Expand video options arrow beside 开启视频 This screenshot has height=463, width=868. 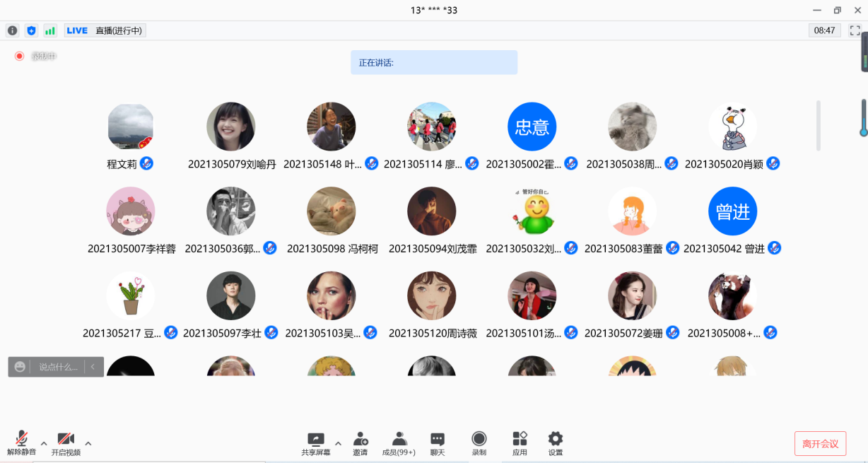[x=88, y=444]
